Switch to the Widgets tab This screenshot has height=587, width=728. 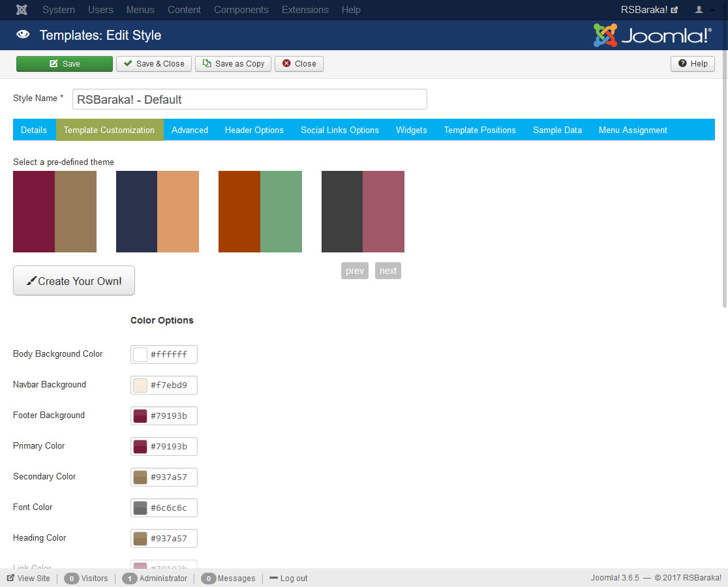coord(412,130)
